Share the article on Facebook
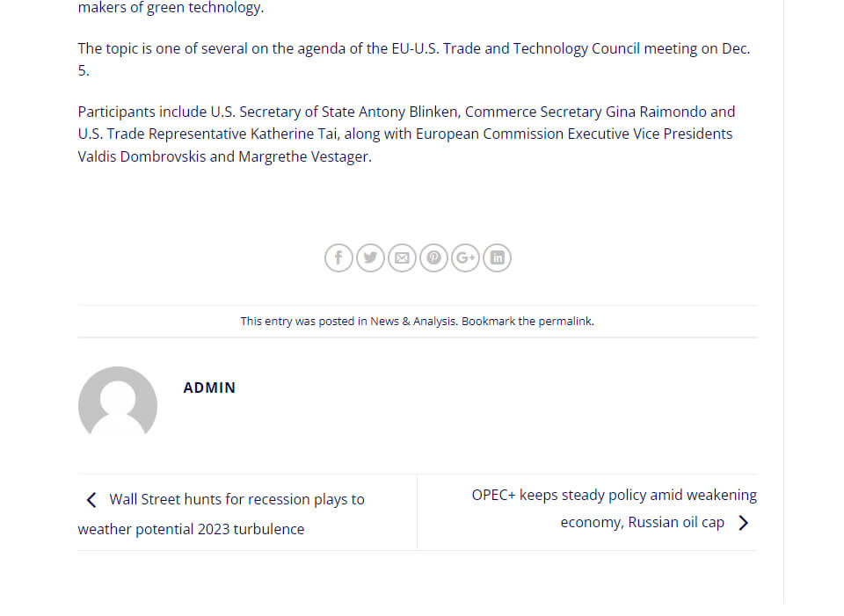 pos(338,257)
